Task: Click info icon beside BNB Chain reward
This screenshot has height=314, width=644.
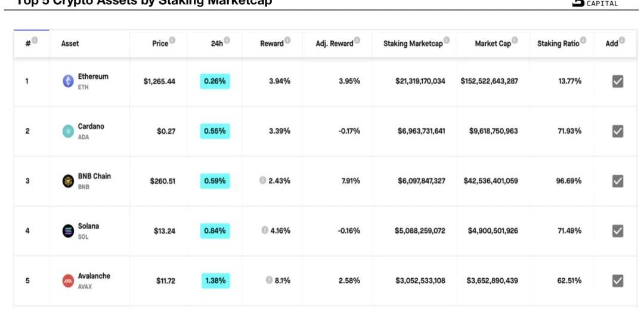Action: click(x=262, y=181)
